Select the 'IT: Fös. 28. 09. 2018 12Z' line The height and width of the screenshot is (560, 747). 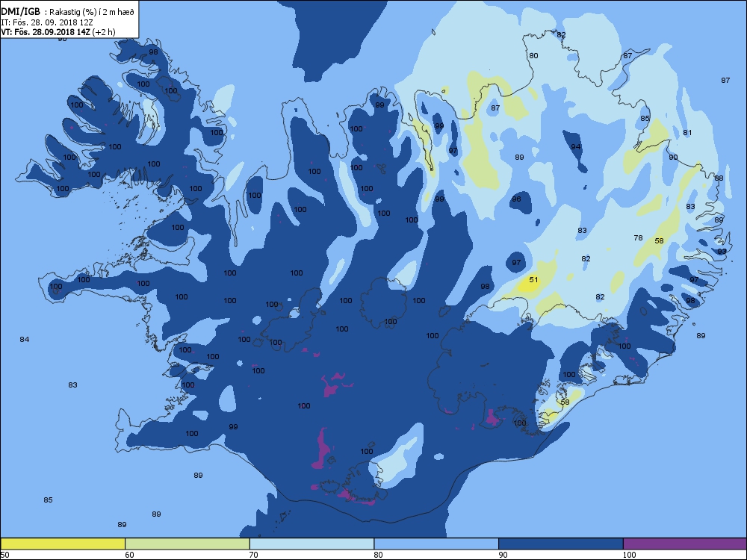[x=47, y=22]
